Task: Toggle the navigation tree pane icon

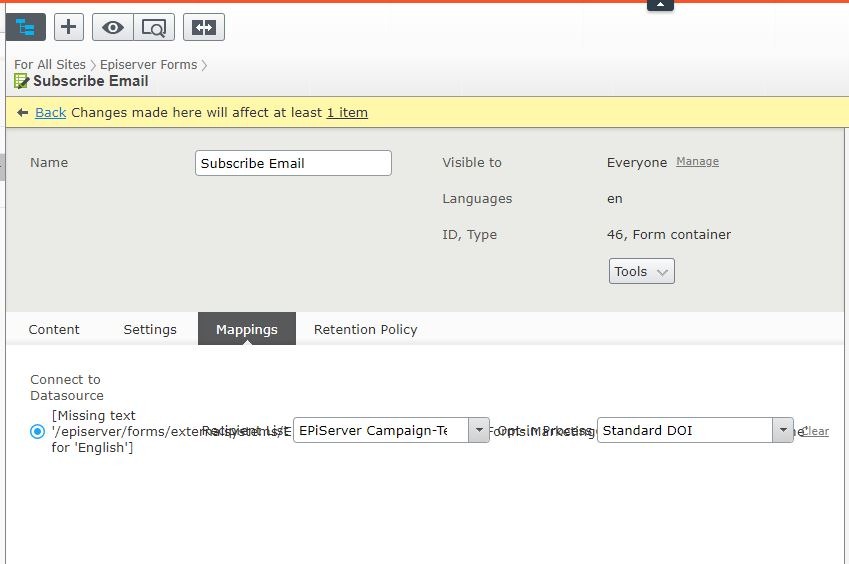Action: click(x=25, y=27)
